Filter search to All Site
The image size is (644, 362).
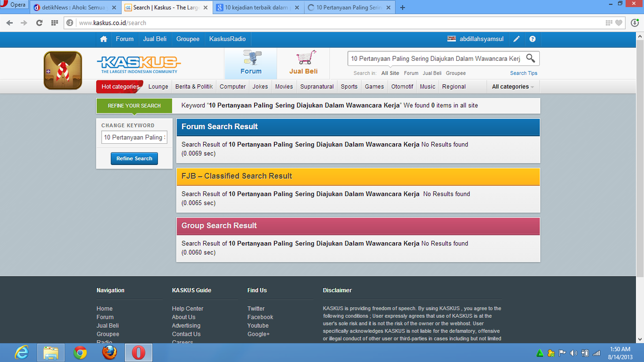[390, 73]
